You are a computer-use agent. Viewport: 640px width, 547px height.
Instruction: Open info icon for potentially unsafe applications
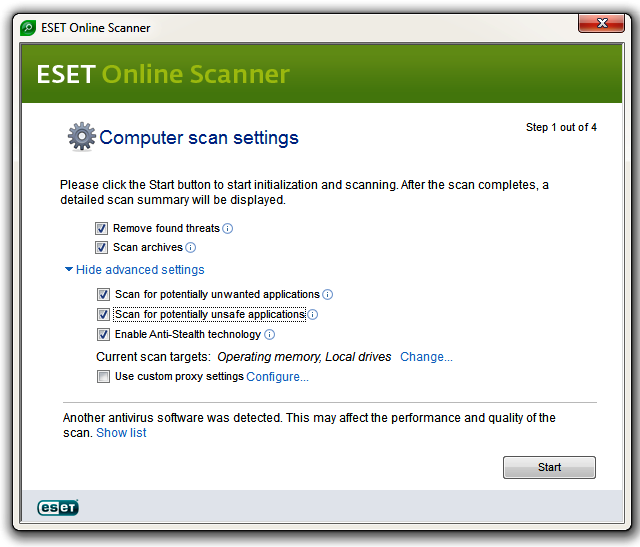tap(313, 315)
